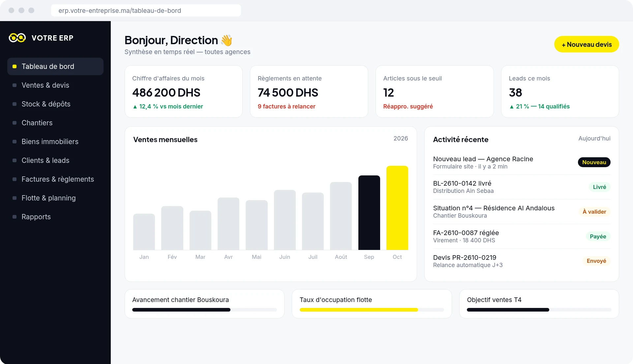Screen dimensions: 633x364
Task: Select the Fév bar in sales chart
Action: 172,228
